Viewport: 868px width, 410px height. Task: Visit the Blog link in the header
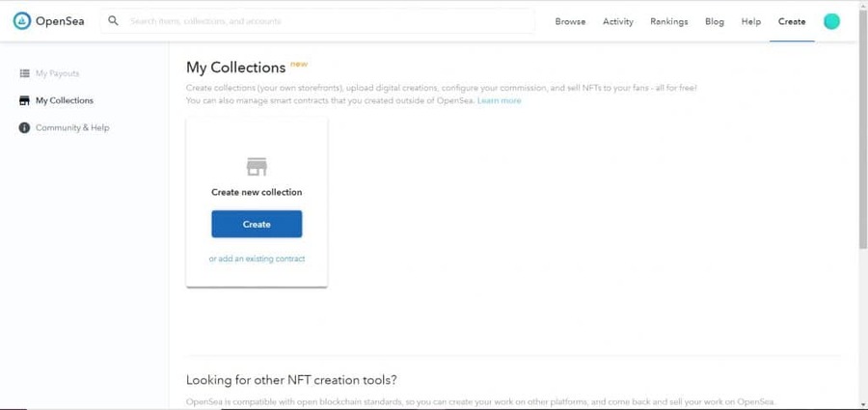[715, 21]
